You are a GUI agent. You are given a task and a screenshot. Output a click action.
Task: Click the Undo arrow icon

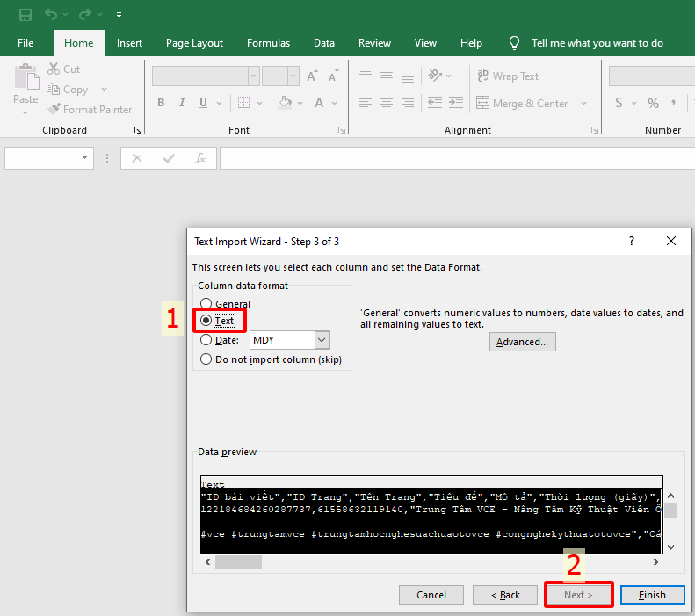tap(51, 15)
